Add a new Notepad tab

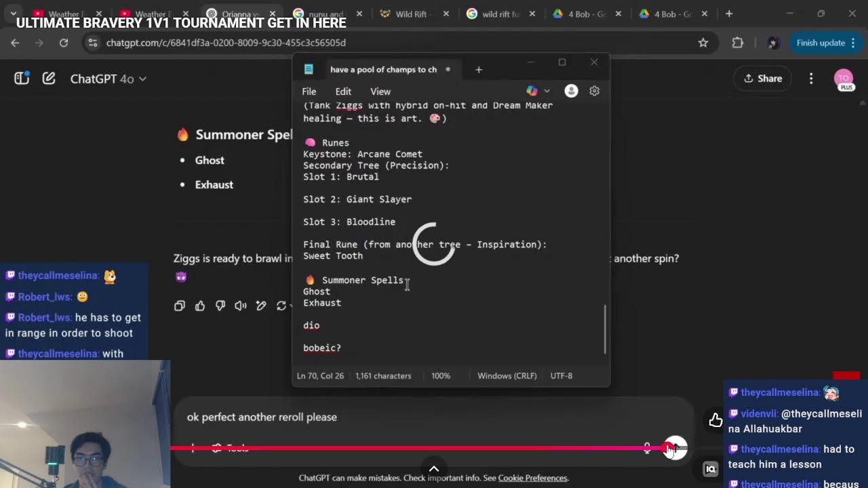[479, 69]
